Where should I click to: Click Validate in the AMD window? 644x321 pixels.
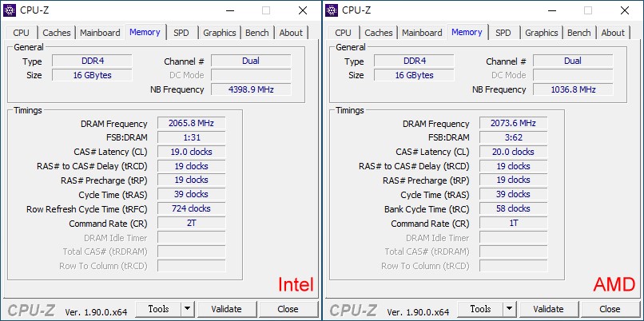(x=548, y=309)
